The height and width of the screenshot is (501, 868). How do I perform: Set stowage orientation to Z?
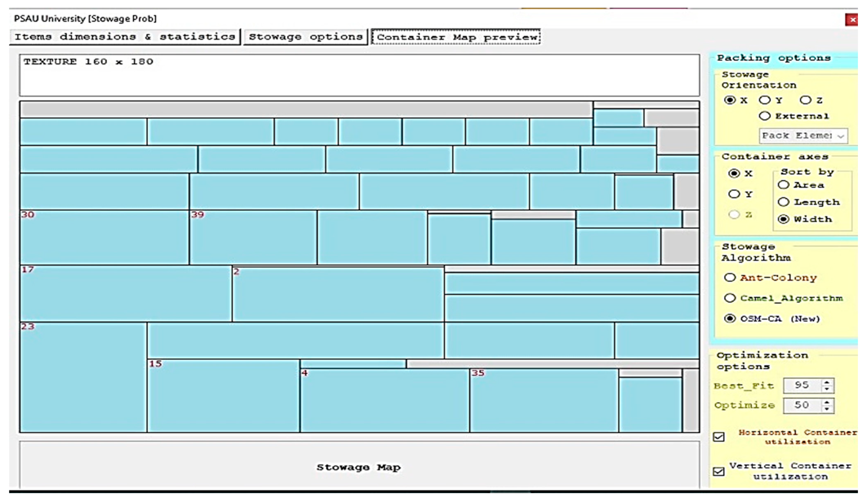pyautogui.click(x=805, y=100)
